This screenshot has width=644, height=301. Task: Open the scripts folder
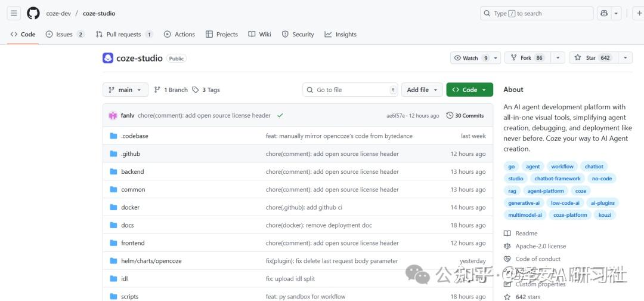click(x=130, y=296)
